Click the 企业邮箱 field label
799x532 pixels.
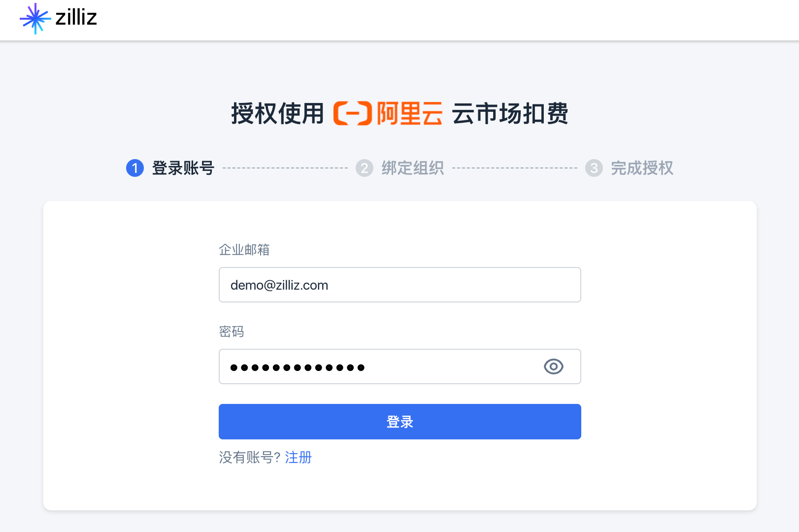pos(244,250)
